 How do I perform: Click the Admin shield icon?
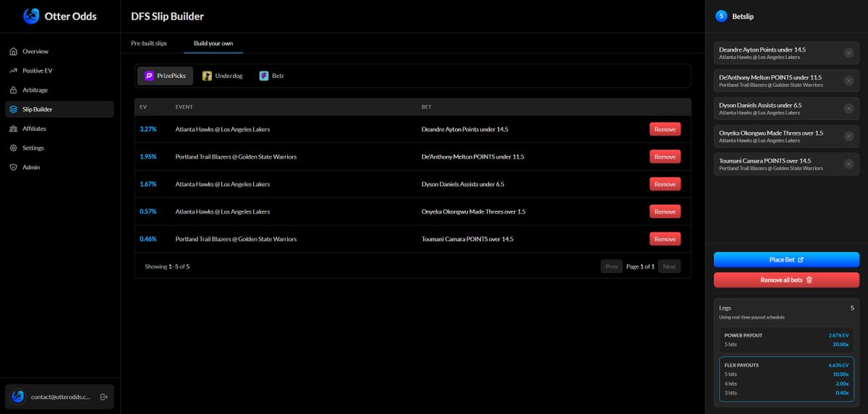point(14,167)
